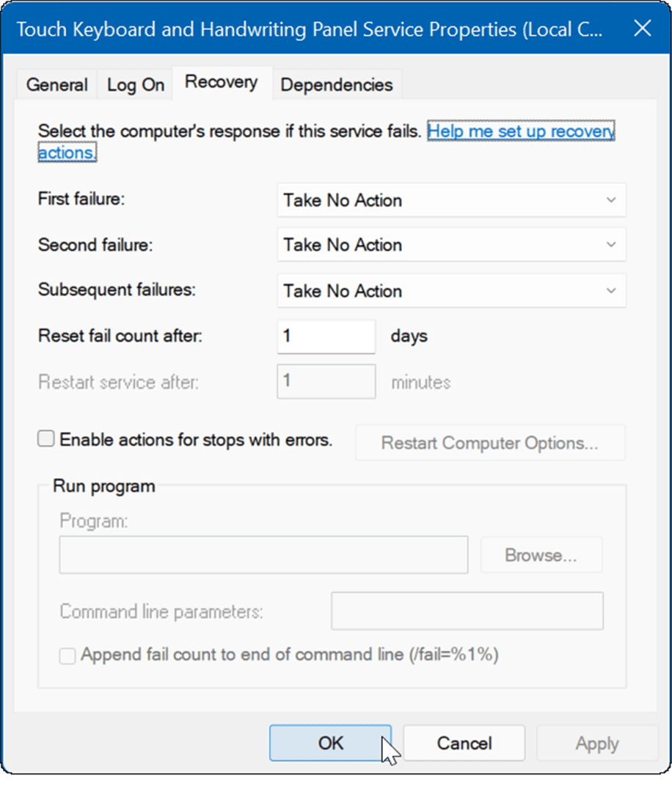Click the Command line parameters field

467,612
